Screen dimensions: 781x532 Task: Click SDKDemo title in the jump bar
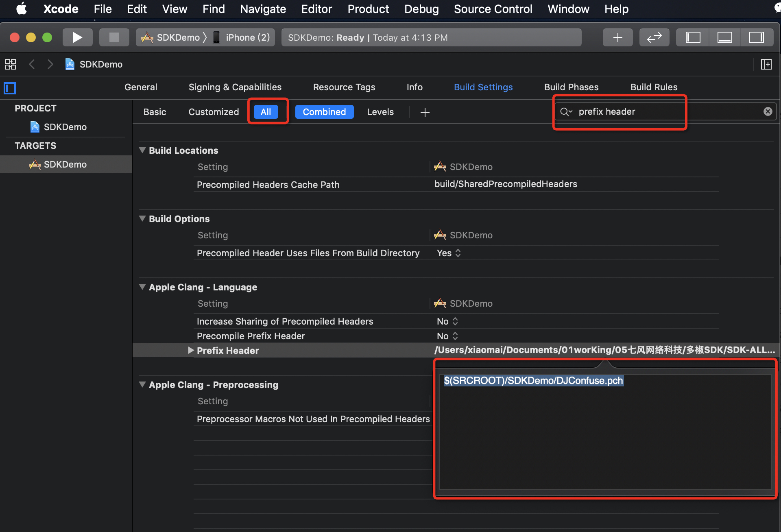tap(101, 64)
